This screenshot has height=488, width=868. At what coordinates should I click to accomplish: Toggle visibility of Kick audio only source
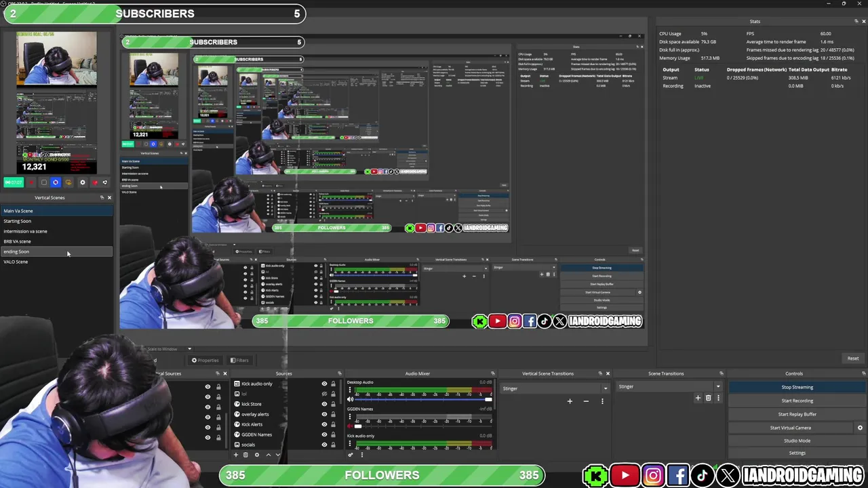point(324,384)
